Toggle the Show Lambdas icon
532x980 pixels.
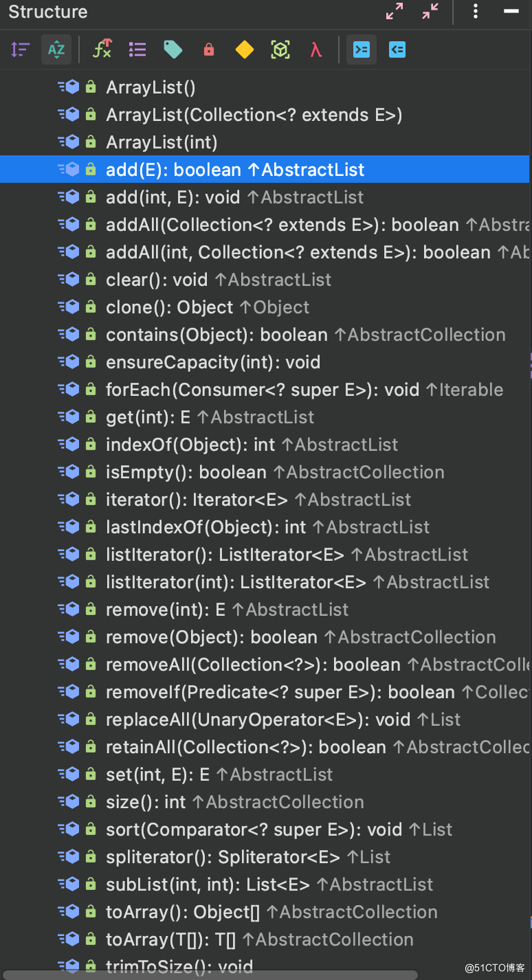click(x=316, y=49)
